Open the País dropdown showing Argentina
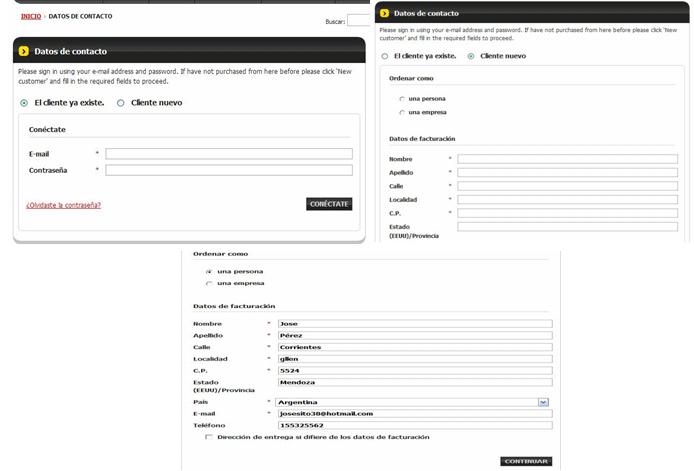 (x=543, y=402)
